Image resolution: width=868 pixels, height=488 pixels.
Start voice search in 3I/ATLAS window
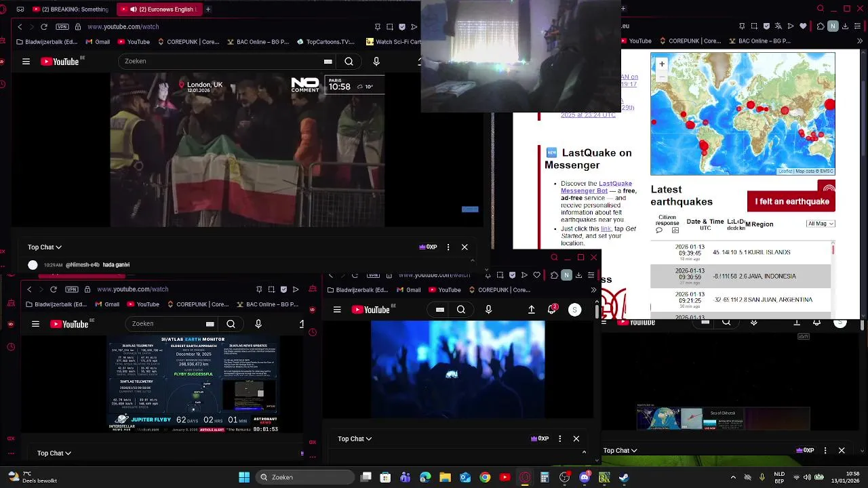tap(258, 324)
